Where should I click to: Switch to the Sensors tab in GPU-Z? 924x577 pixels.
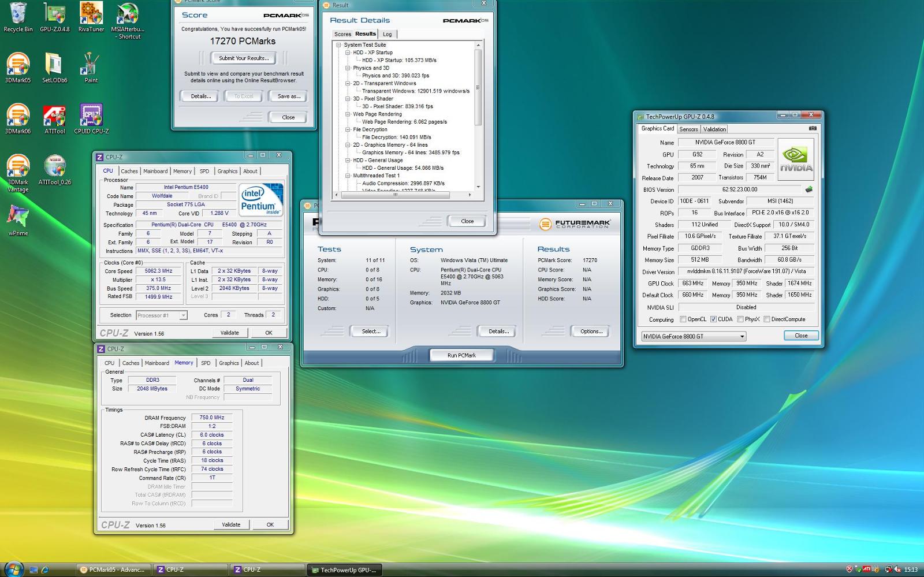pyautogui.click(x=688, y=129)
